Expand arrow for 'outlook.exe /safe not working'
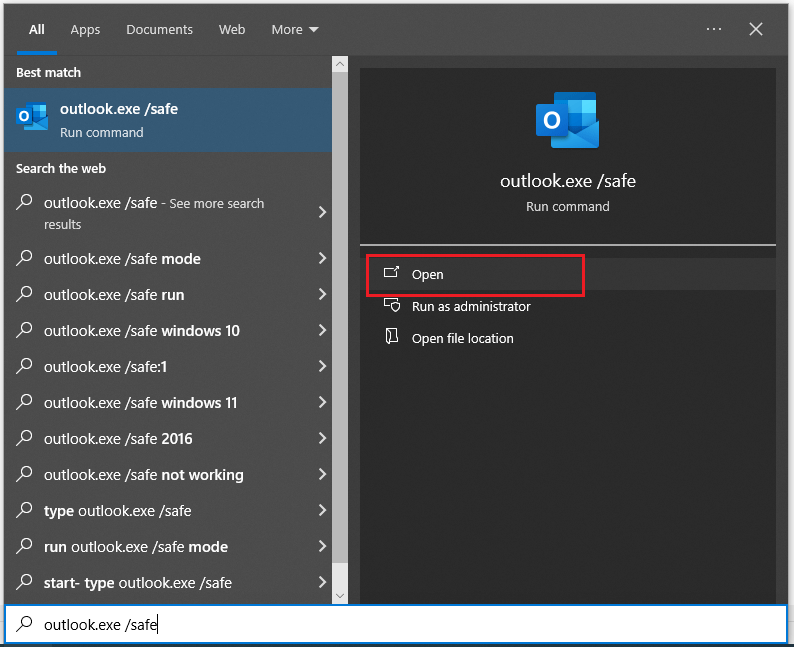The image size is (794, 647). coord(322,474)
